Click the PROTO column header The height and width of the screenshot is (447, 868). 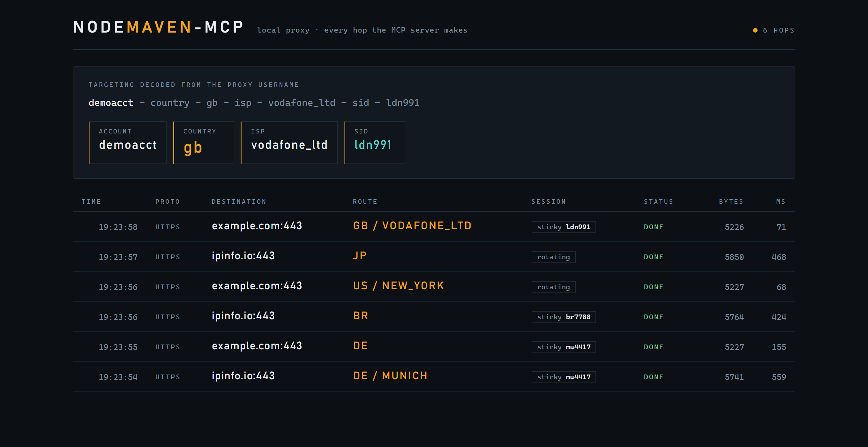pos(168,201)
